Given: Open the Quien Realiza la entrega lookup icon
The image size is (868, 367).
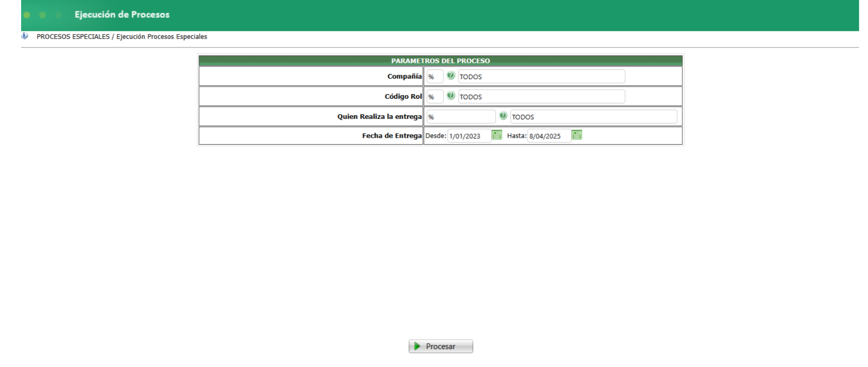Looking at the screenshot, I should pos(503,116).
